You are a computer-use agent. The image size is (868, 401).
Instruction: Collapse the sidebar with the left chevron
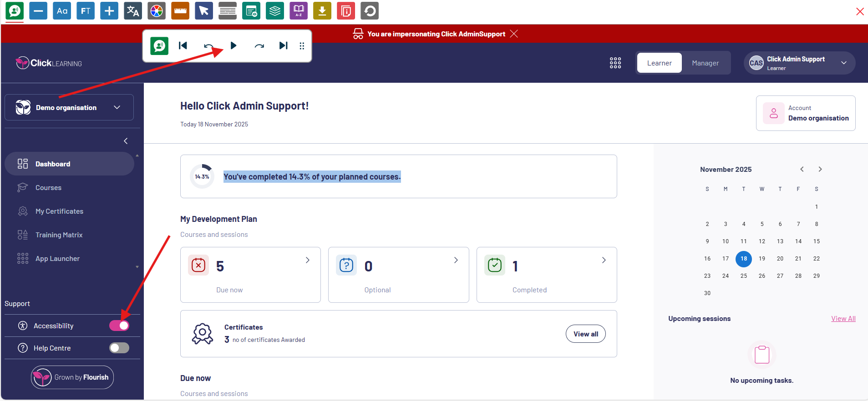[126, 141]
